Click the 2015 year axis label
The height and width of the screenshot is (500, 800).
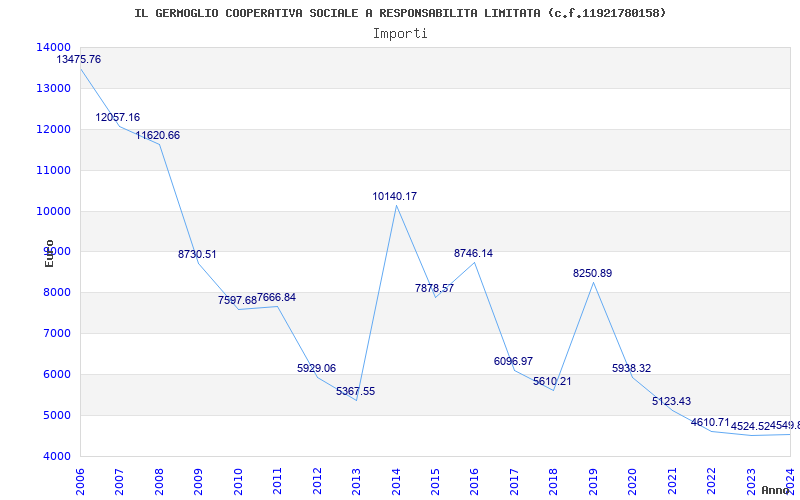tap(436, 480)
